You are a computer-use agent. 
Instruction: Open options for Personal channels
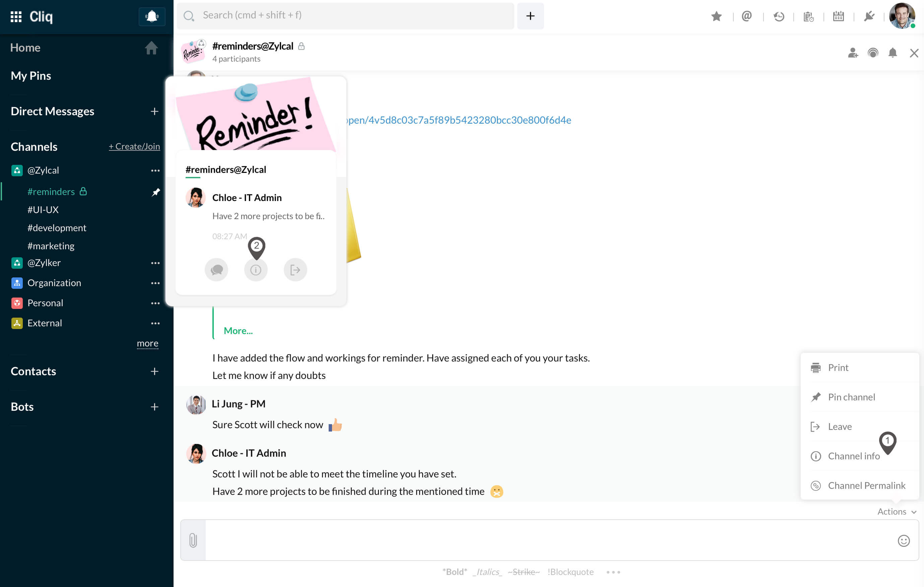tap(155, 303)
